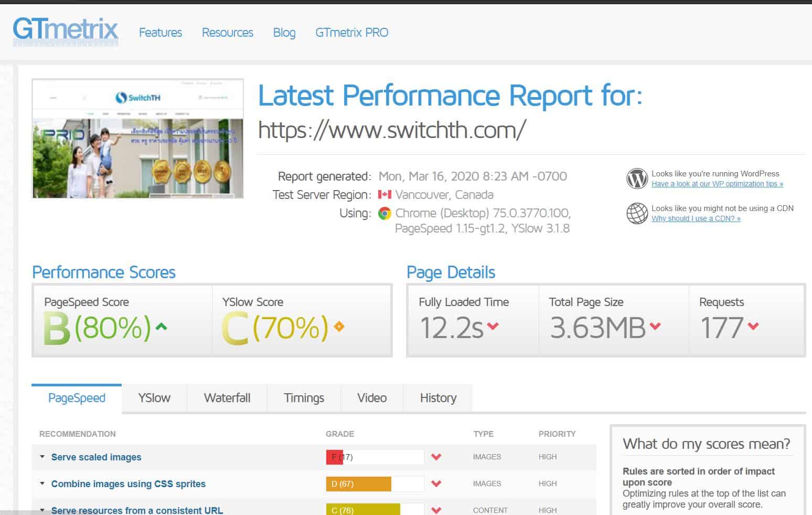Click YSlow Score C (70%) value
The height and width of the screenshot is (515, 812).
click(x=275, y=328)
